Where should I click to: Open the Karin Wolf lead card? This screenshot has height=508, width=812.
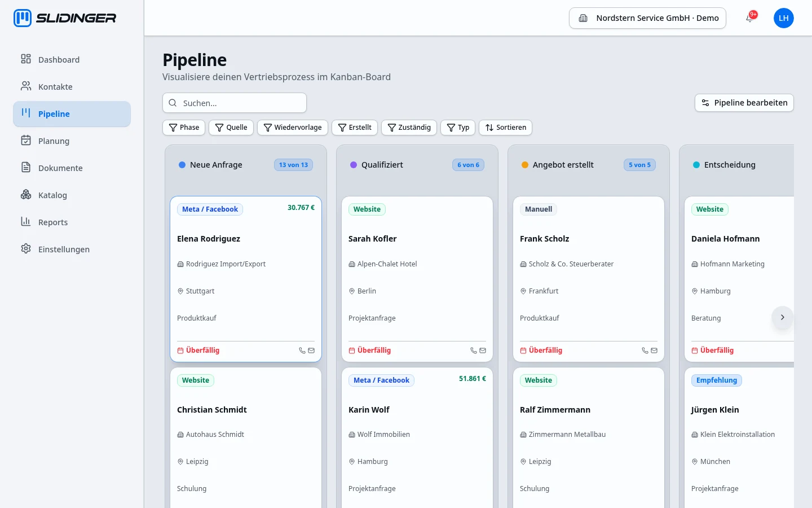pos(417,438)
